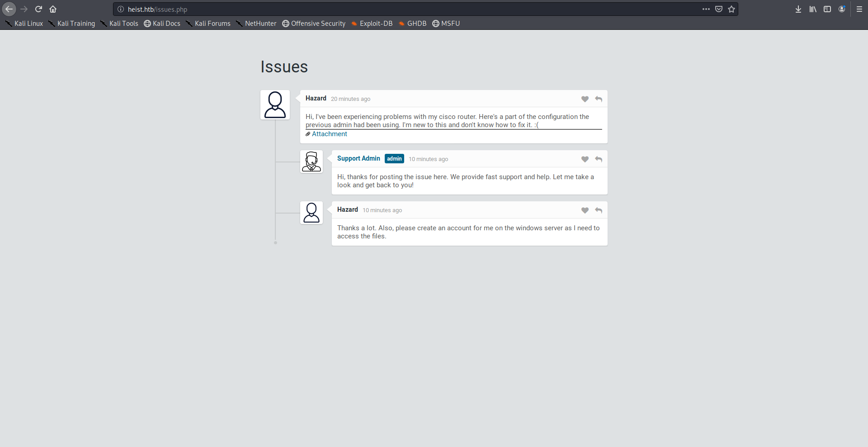The image size is (868, 447).
Task: Go to the browser home page
Action: click(53, 9)
